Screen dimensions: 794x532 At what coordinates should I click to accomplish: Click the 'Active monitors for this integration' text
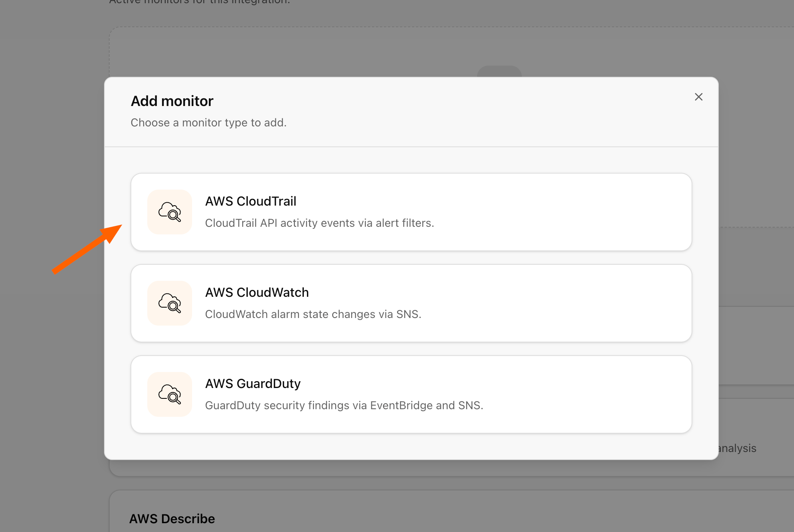[199, 2]
